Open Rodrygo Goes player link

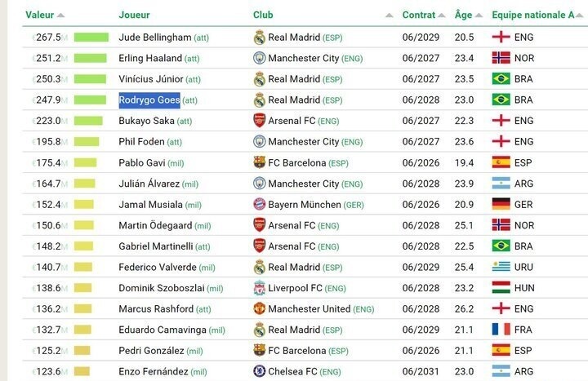click(149, 100)
